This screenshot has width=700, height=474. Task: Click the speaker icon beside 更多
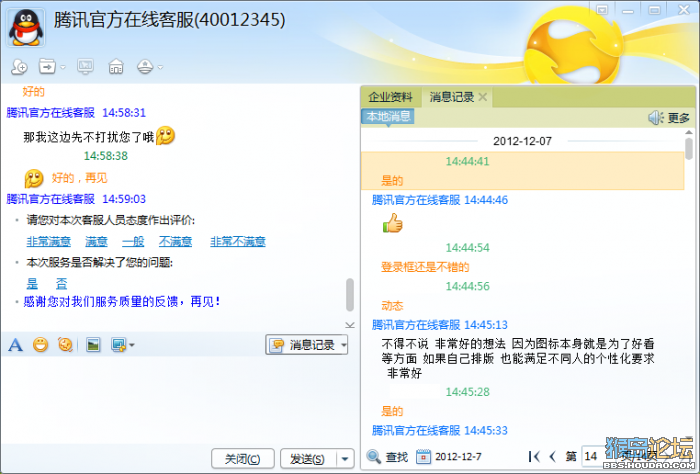point(655,118)
